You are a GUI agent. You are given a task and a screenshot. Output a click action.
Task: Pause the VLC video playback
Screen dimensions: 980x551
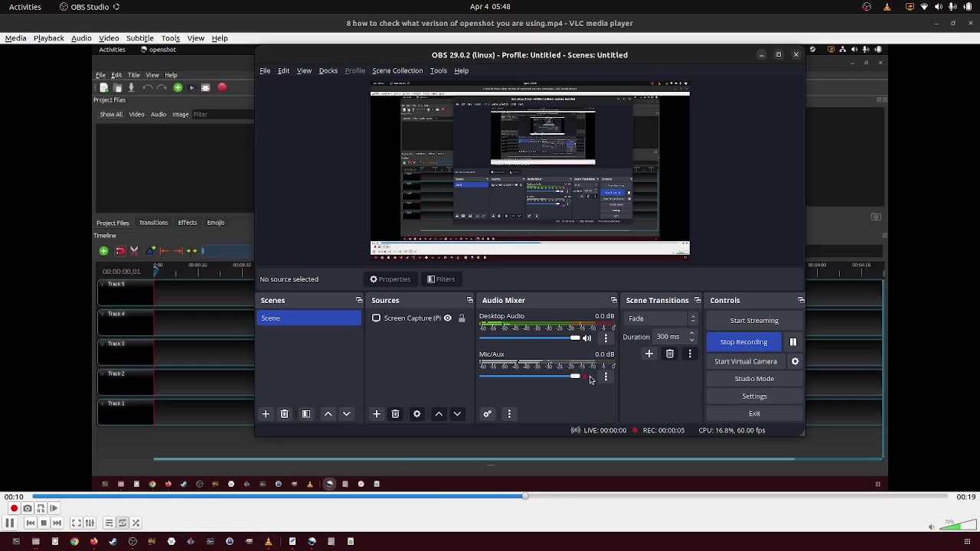pos(10,523)
